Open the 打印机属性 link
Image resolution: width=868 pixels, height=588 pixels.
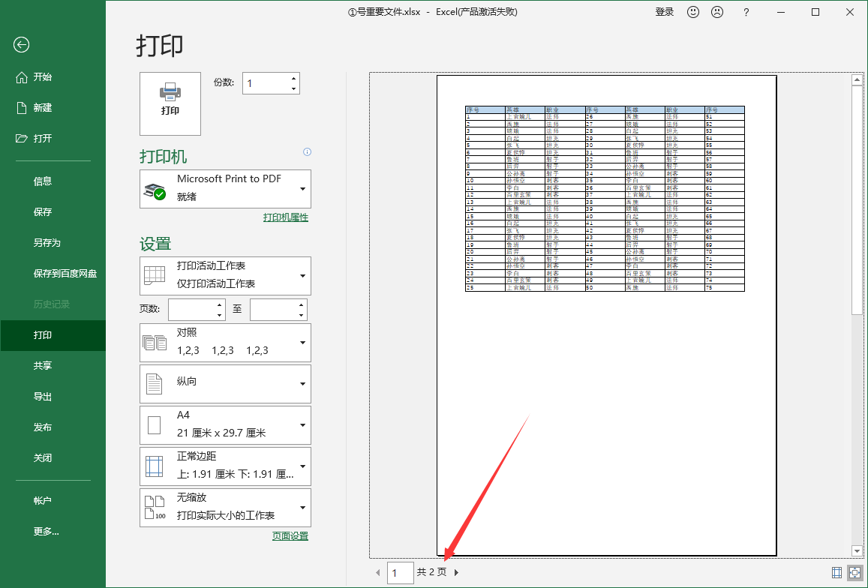click(286, 217)
